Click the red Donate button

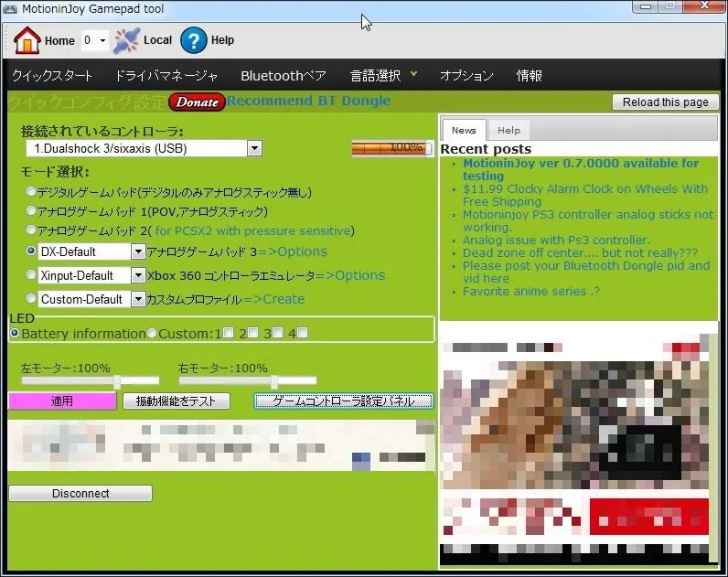197,102
